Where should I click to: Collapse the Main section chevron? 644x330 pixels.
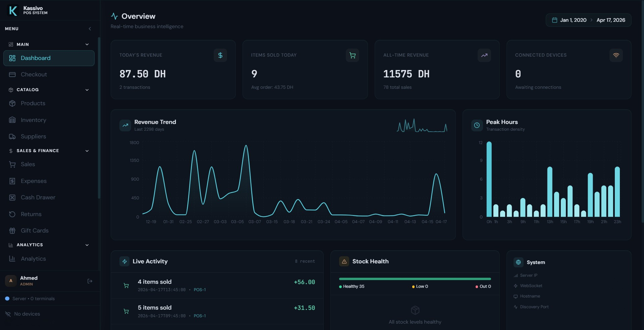pyautogui.click(x=87, y=44)
